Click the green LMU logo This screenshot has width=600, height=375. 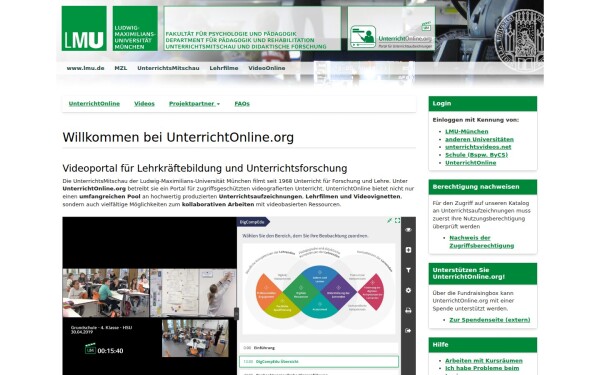pos(84,28)
